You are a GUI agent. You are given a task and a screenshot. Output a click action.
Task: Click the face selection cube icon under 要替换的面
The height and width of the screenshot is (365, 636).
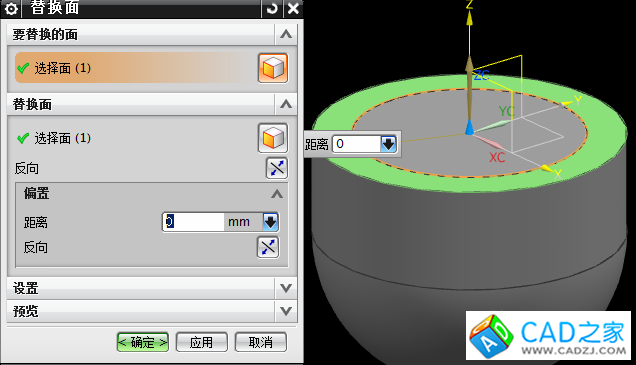[x=273, y=68]
